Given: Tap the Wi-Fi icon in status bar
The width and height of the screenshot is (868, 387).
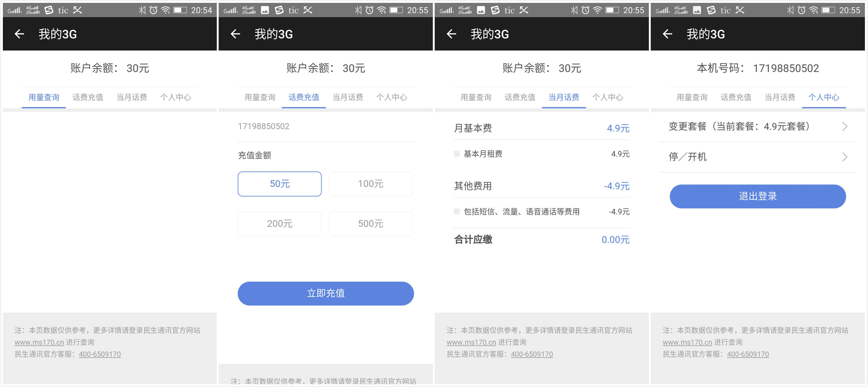Looking at the screenshot, I should click(166, 10).
